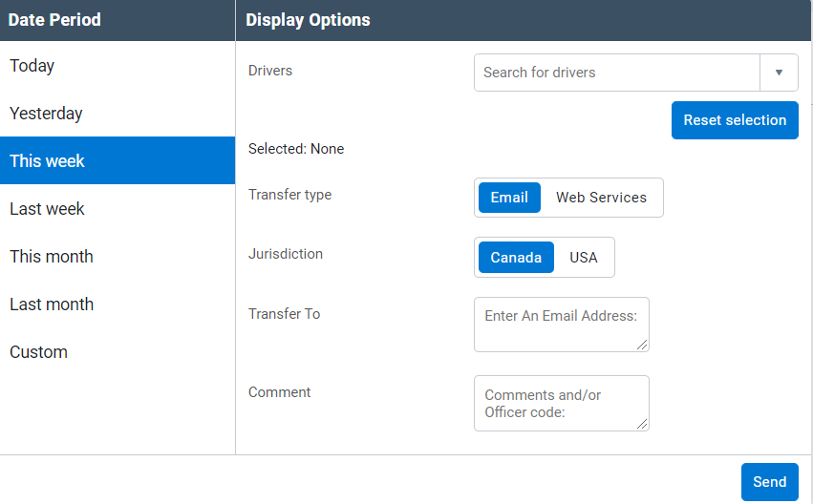Select Canada as the jurisdiction

click(516, 258)
